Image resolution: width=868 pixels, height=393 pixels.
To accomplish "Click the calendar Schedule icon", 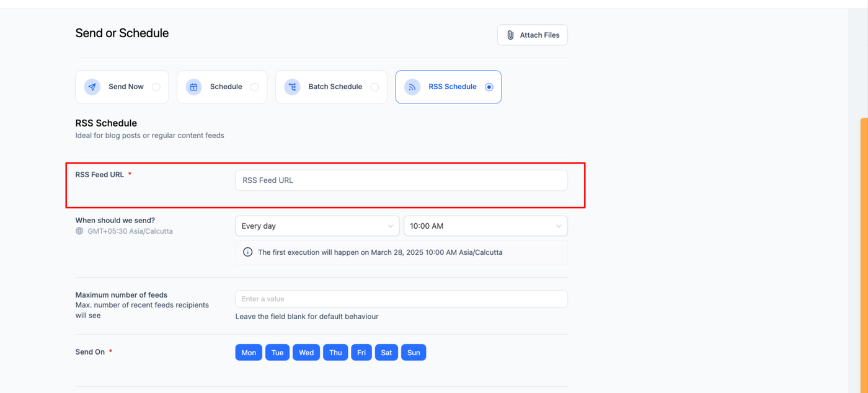I will 193,87.
